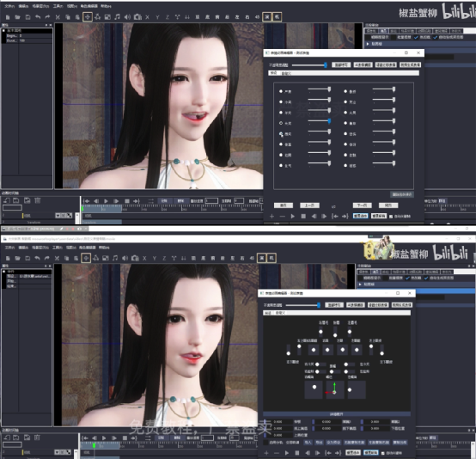Viewport: 476px width, 459px height.
Task: Open the dropdown arrow on the upper timeline's track row
Action: click(x=58, y=216)
